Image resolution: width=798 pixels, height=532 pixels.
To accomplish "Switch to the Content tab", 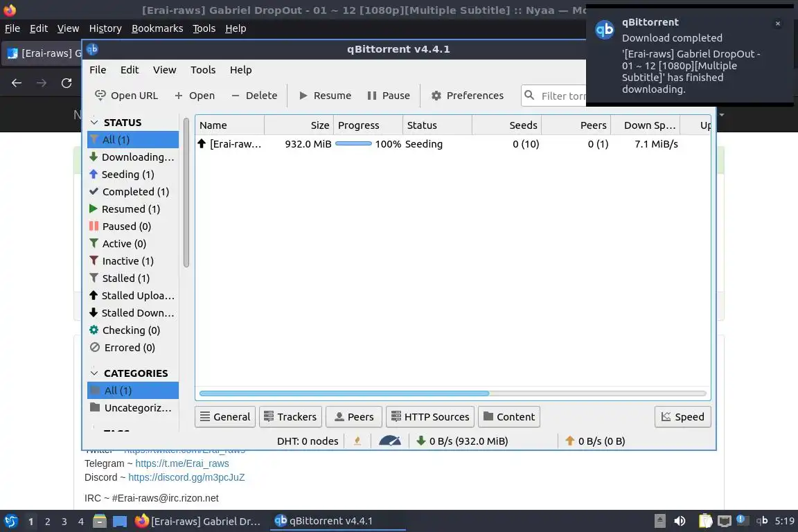I will point(509,416).
